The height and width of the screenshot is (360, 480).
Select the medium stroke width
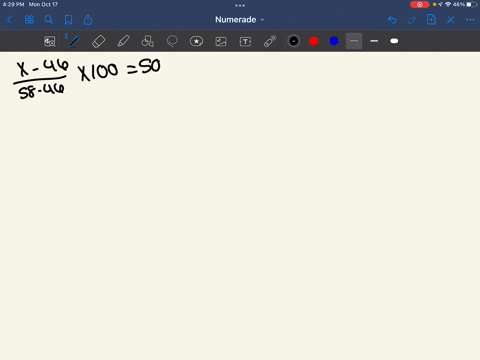coord(374,41)
